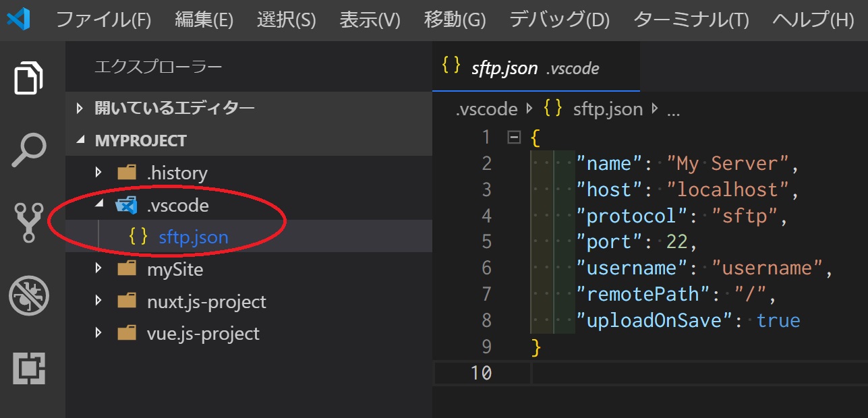This screenshot has width=868, height=418.
Task: Click the VS Code logo icon
Action: (18, 20)
